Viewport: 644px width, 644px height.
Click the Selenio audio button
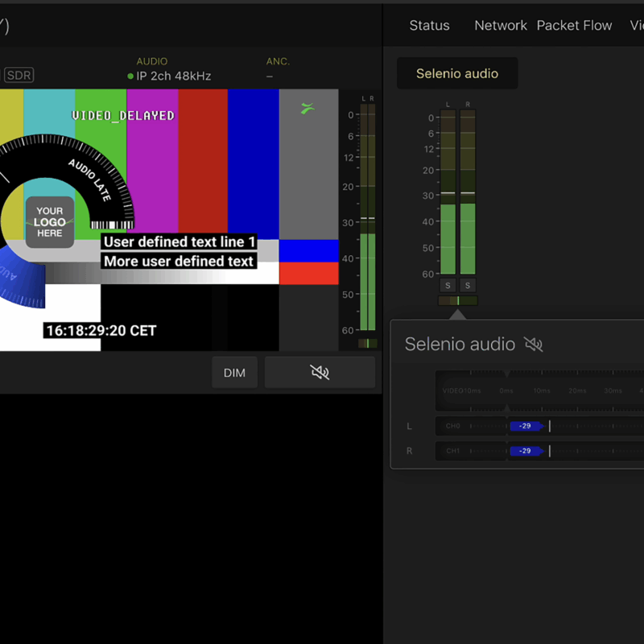point(457,73)
